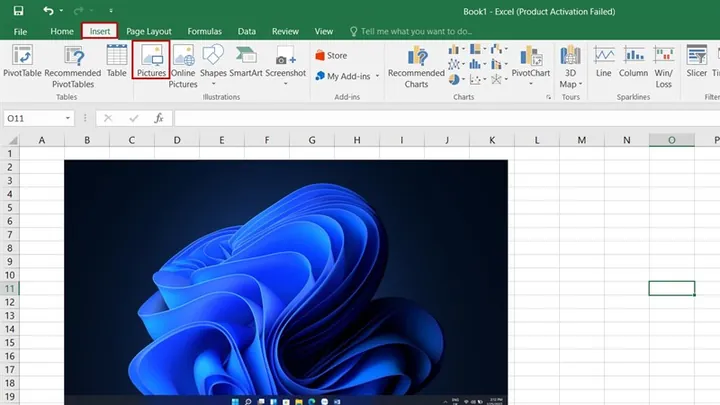Viewport: 720px width, 405px height.
Task: Open Customize Quick Access Toolbar menu
Action: pos(111,11)
